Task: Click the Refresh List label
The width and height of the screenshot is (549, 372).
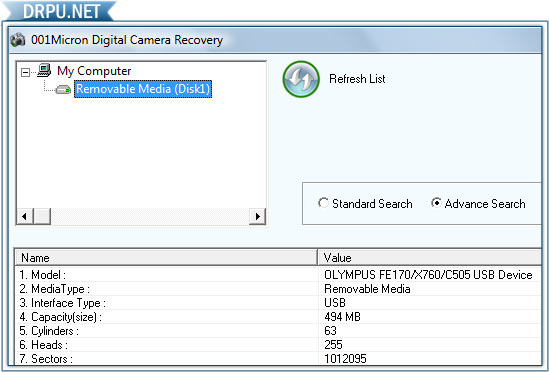Action: pos(357,79)
